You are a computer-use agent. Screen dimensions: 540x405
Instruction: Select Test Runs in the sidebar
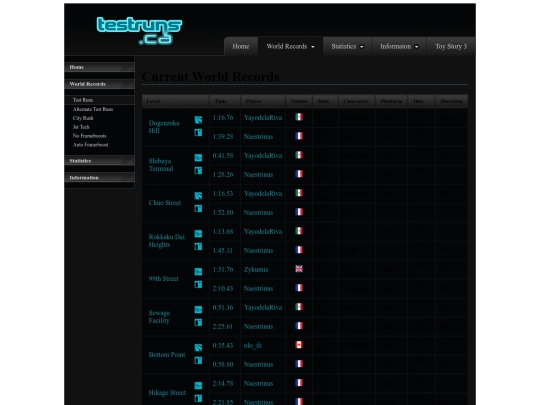pyautogui.click(x=83, y=100)
